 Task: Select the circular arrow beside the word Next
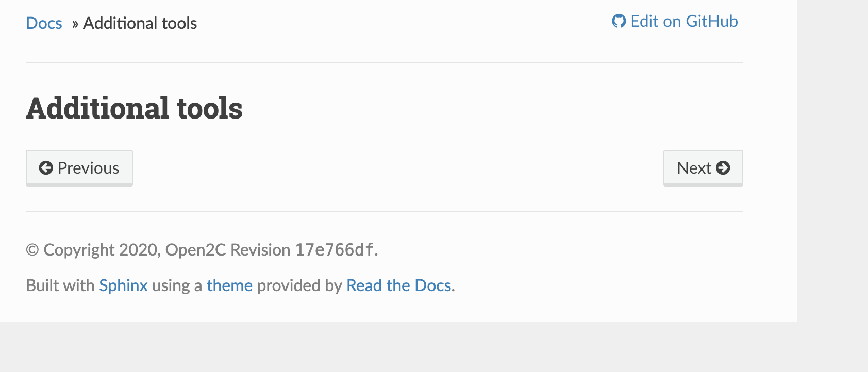724,167
